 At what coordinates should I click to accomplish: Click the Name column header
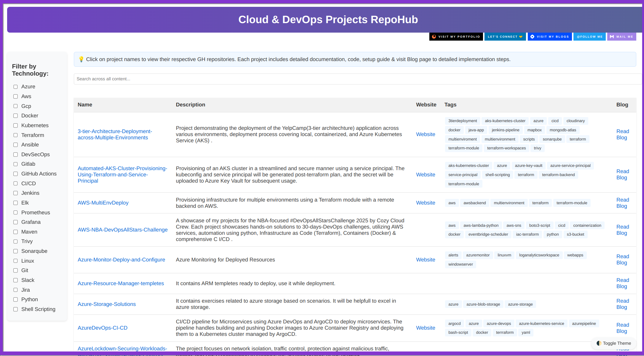click(x=85, y=105)
